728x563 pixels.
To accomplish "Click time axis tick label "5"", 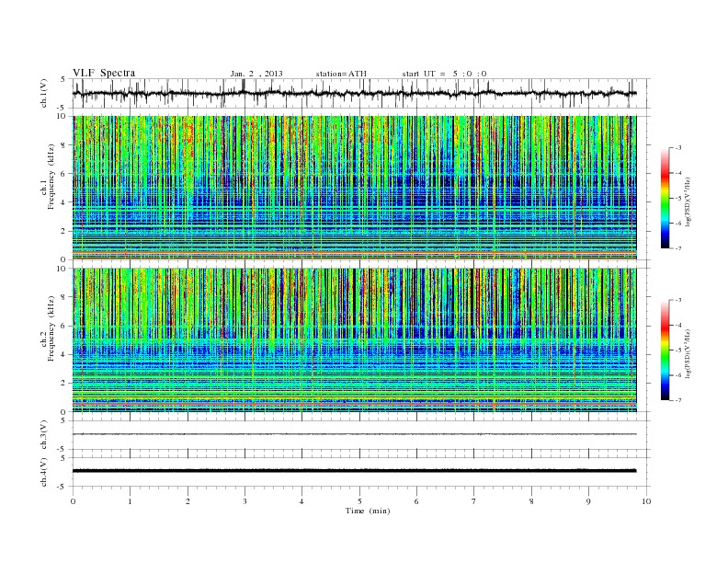I will (x=359, y=501).
